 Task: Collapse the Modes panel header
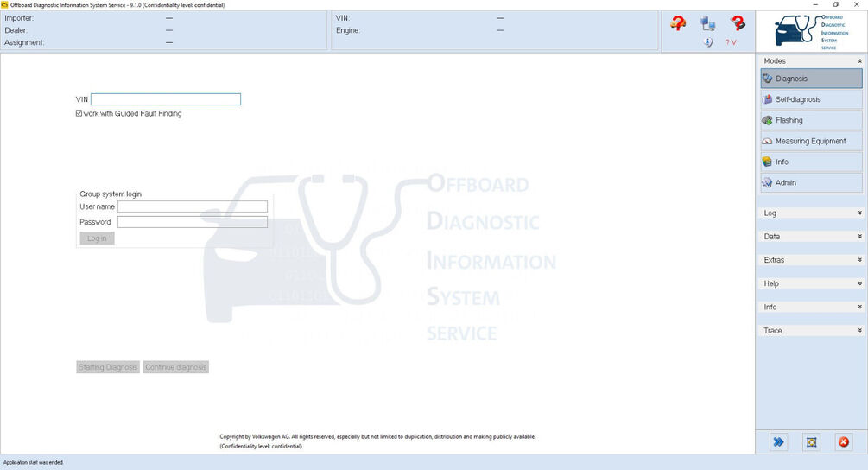tap(811, 60)
